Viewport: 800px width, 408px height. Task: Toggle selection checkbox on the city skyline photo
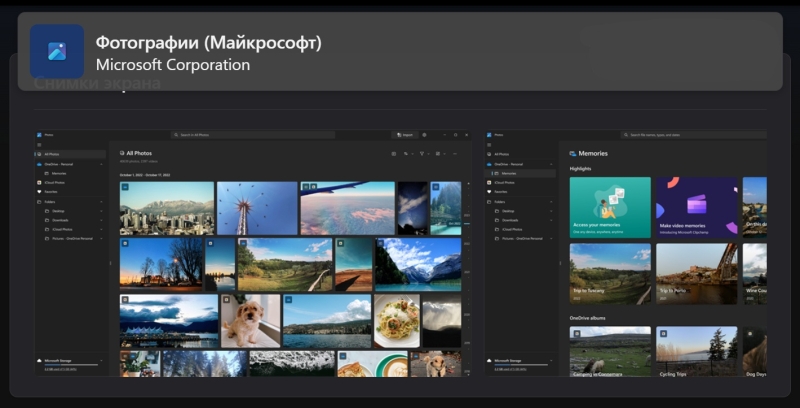[x=125, y=187]
